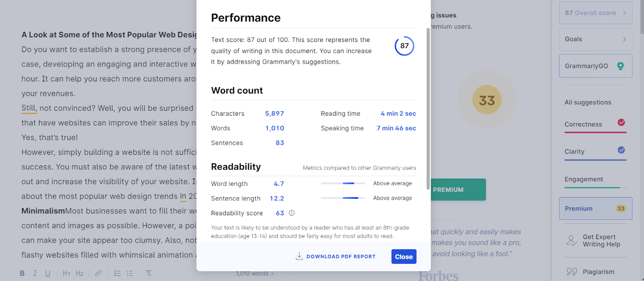Open the 87 Overall score chevron
This screenshot has width=644, height=281.
[x=624, y=13]
